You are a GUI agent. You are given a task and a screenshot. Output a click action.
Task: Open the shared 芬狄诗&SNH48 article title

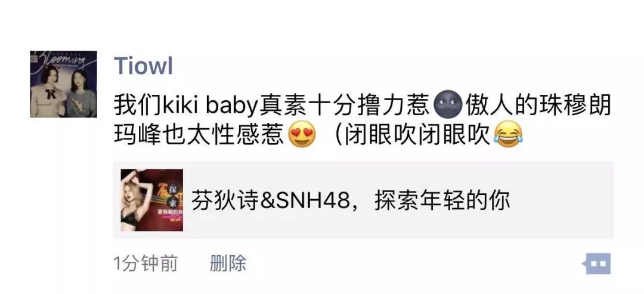(x=351, y=201)
